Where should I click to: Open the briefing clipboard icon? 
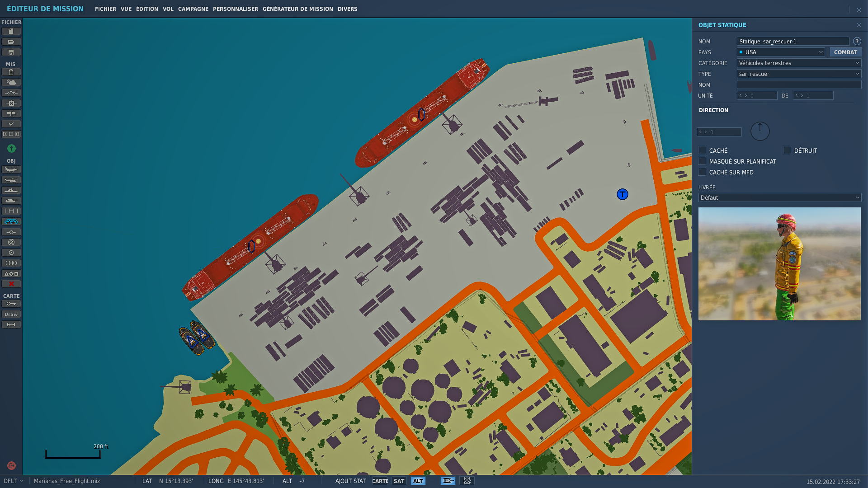click(x=11, y=72)
